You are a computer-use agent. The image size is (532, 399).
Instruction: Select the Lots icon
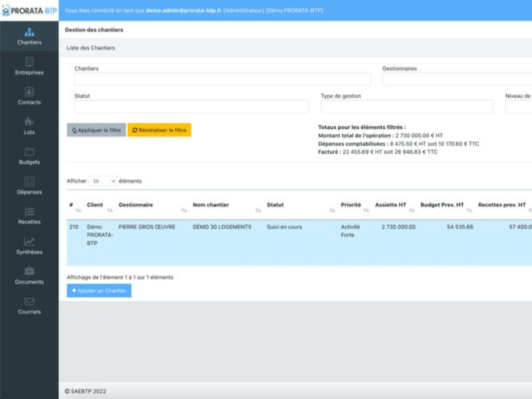29,122
